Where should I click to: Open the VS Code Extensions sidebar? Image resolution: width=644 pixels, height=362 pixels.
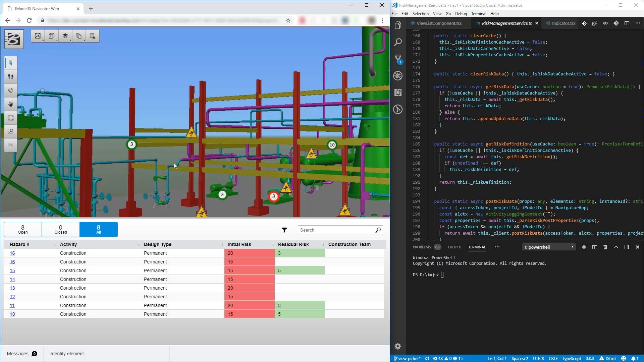point(398,93)
